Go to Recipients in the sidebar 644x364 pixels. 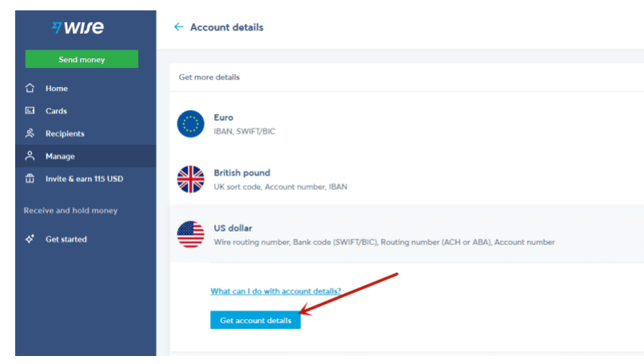[x=65, y=133]
